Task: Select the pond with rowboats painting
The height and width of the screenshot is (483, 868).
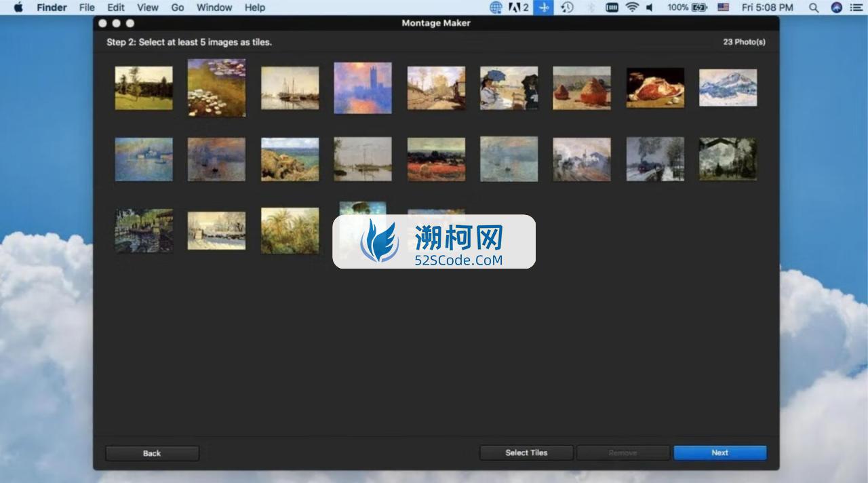Action: [x=144, y=231]
